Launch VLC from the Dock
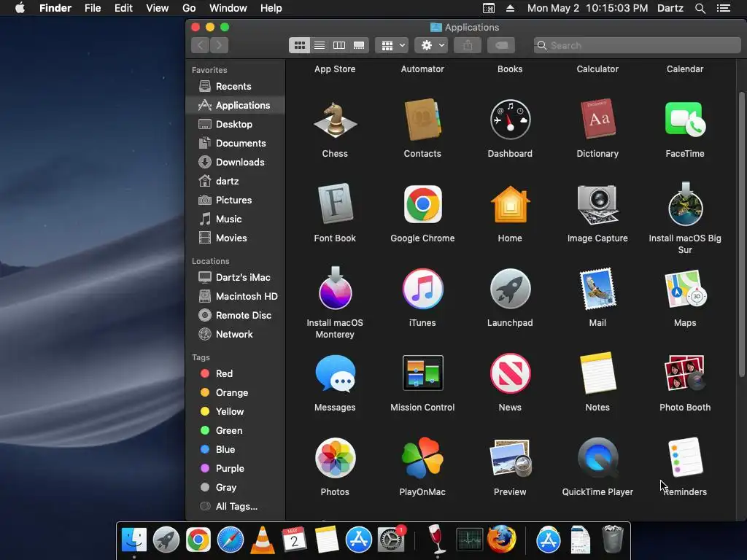This screenshot has width=747, height=560. click(262, 540)
